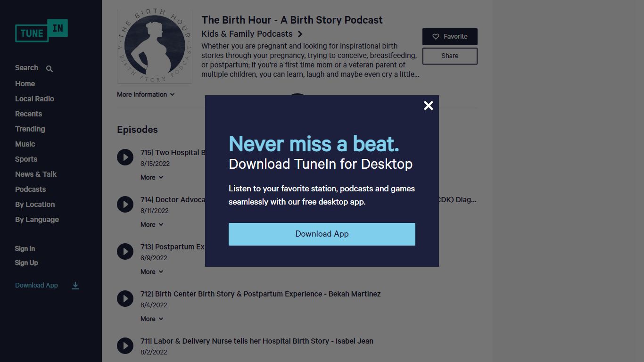Image resolution: width=644 pixels, height=362 pixels.
Task: Click the download arrow icon in the sidebar
Action: coord(75,286)
